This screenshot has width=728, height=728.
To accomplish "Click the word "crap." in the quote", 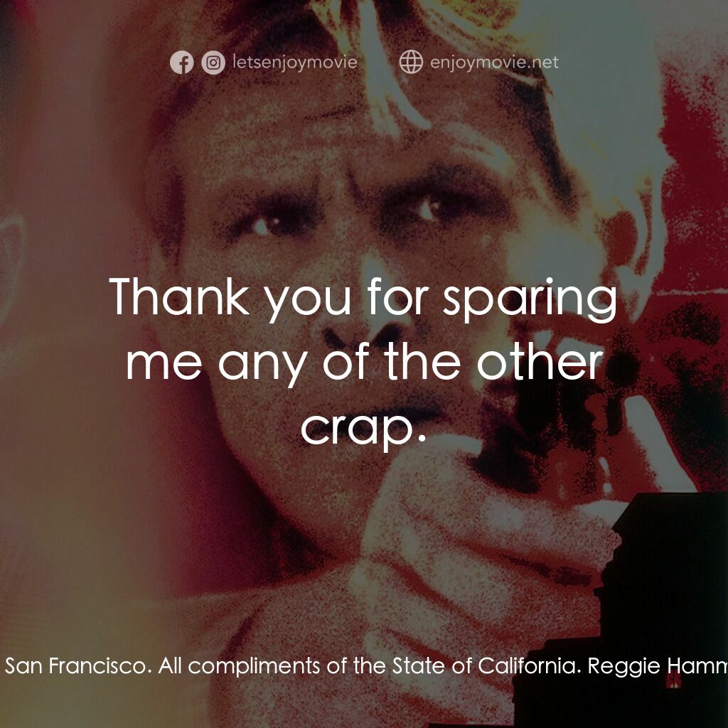I will coord(363,426).
